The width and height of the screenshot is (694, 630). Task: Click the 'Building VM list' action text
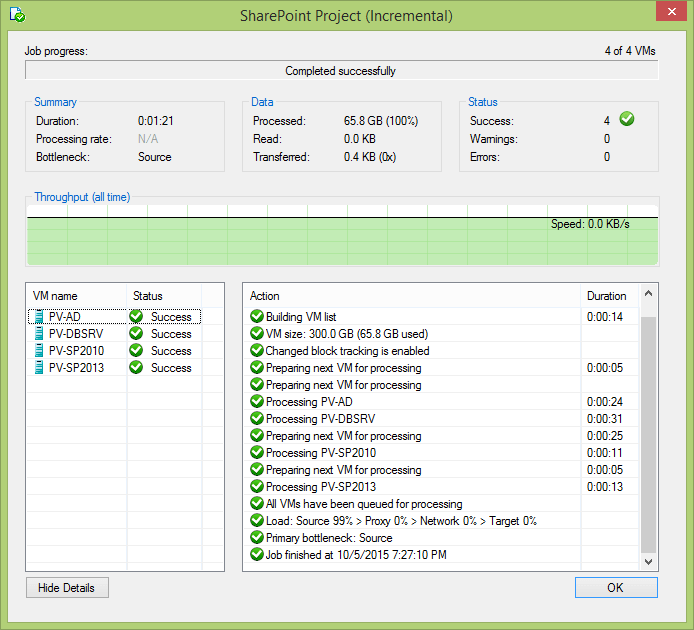click(301, 317)
